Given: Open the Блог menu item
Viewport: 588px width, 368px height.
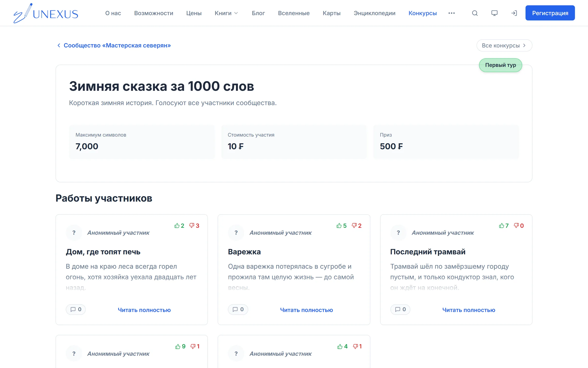Looking at the screenshot, I should 258,13.
